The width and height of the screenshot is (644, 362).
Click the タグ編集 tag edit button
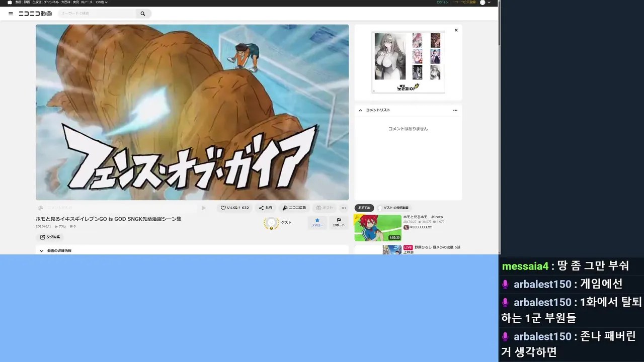tap(50, 237)
